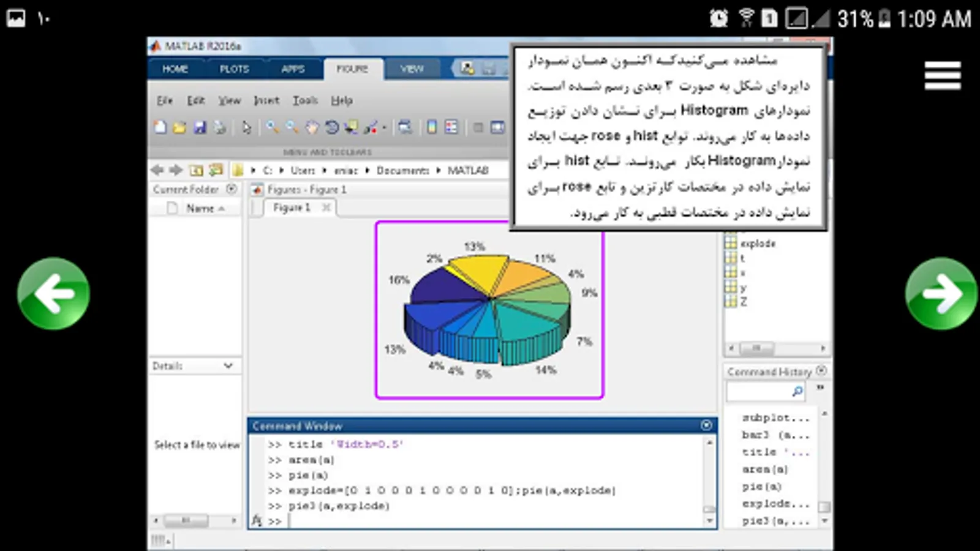The width and height of the screenshot is (980, 551).
Task: Click the quick access shortcut icon beside VIEW tab
Action: click(x=467, y=69)
